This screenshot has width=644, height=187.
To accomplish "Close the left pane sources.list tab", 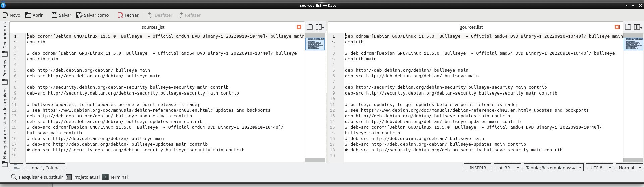I will 299,27.
